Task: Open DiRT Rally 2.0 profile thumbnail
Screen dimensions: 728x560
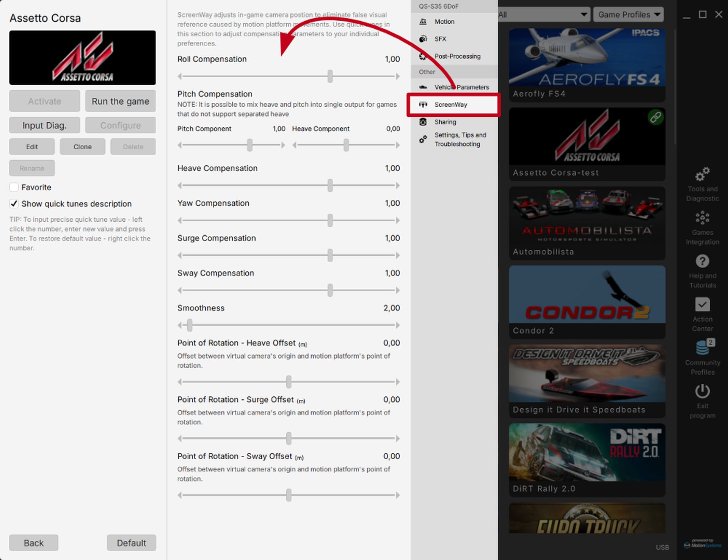Action: tap(587, 452)
